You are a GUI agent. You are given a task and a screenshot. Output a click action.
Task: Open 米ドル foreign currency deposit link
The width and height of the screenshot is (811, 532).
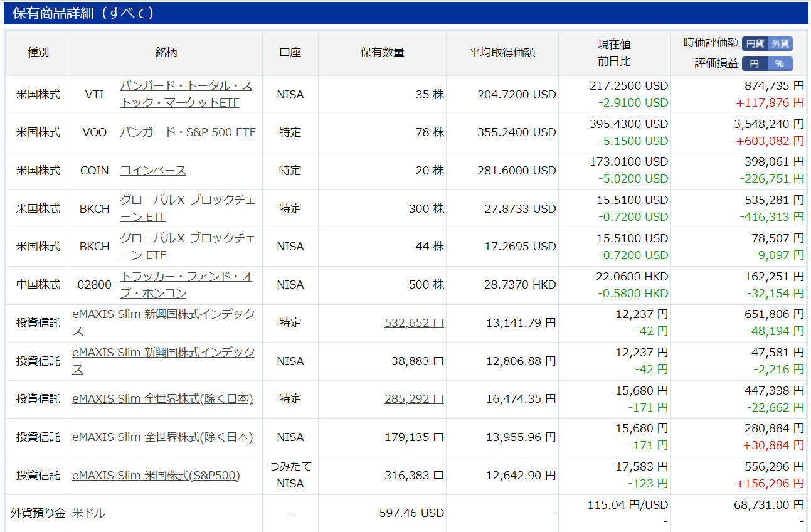click(x=88, y=513)
